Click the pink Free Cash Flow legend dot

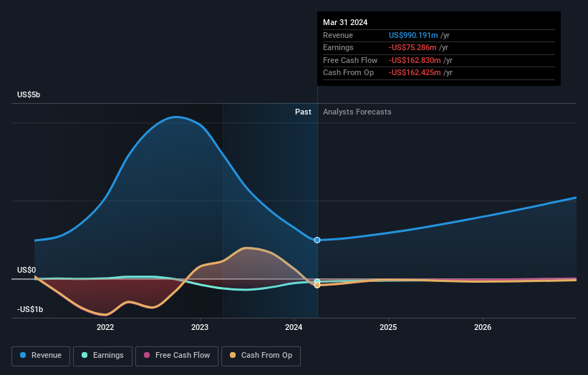point(147,355)
